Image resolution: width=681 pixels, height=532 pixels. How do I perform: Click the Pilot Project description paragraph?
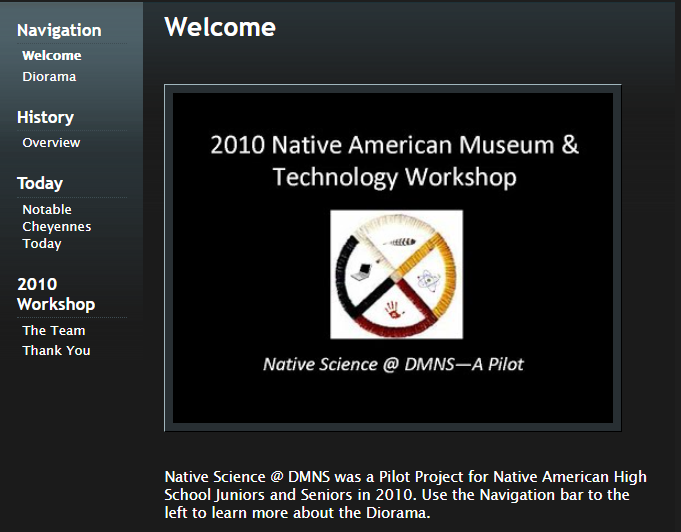tap(406, 495)
